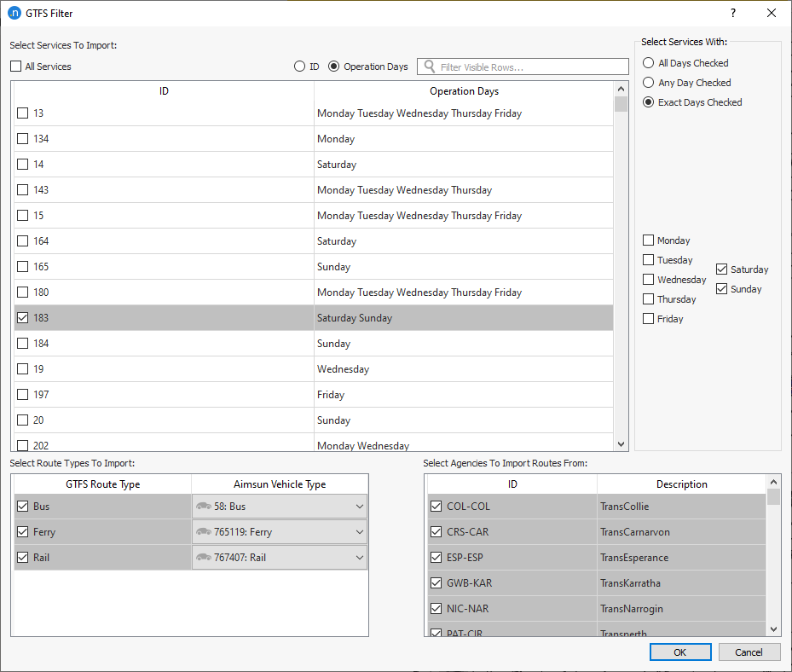Click the Help question mark icon
Screen dimensions: 792x672
pos(732,13)
